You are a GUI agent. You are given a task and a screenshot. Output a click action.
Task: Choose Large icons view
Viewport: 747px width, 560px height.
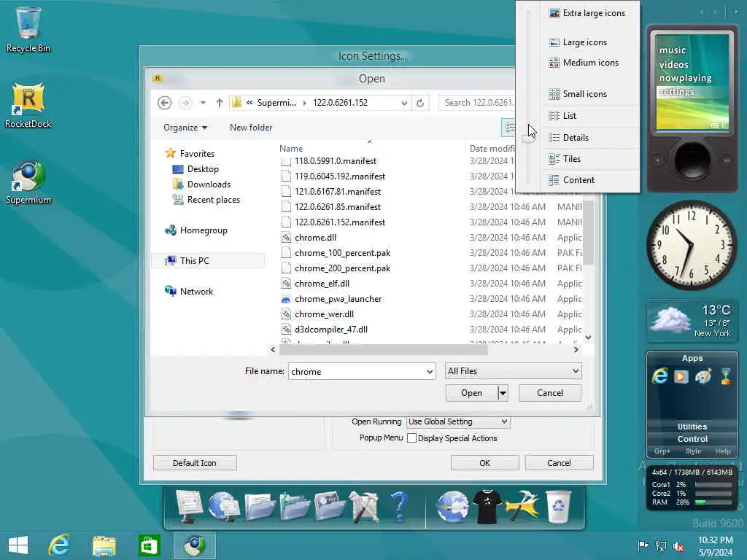591,42
